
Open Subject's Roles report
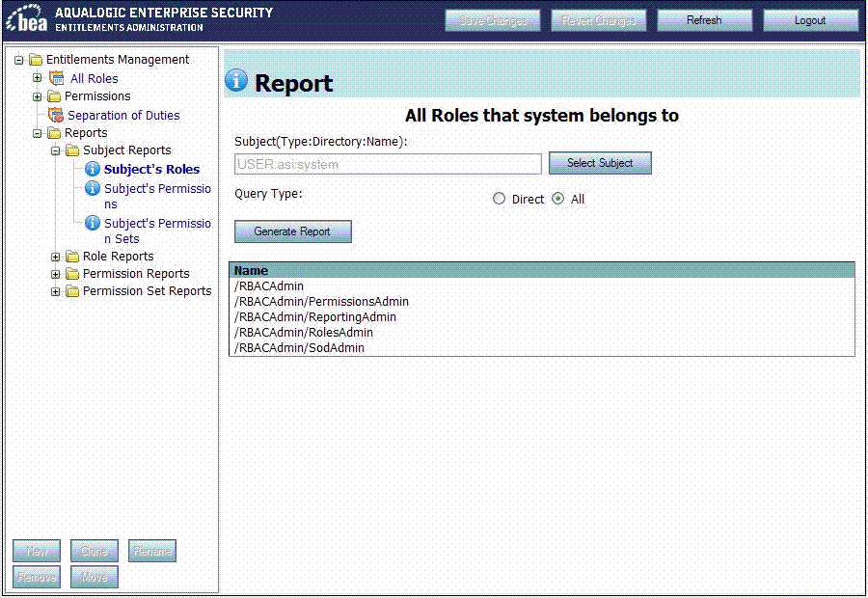point(151,170)
